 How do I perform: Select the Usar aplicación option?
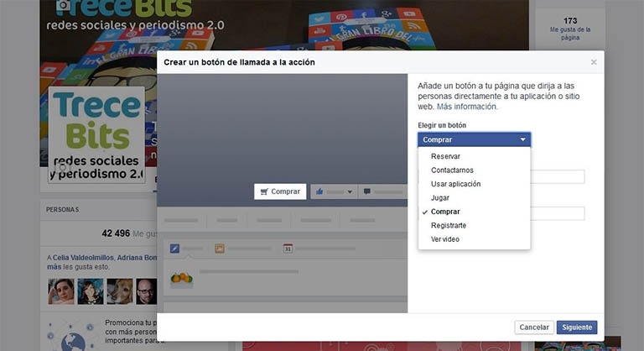coord(455,184)
